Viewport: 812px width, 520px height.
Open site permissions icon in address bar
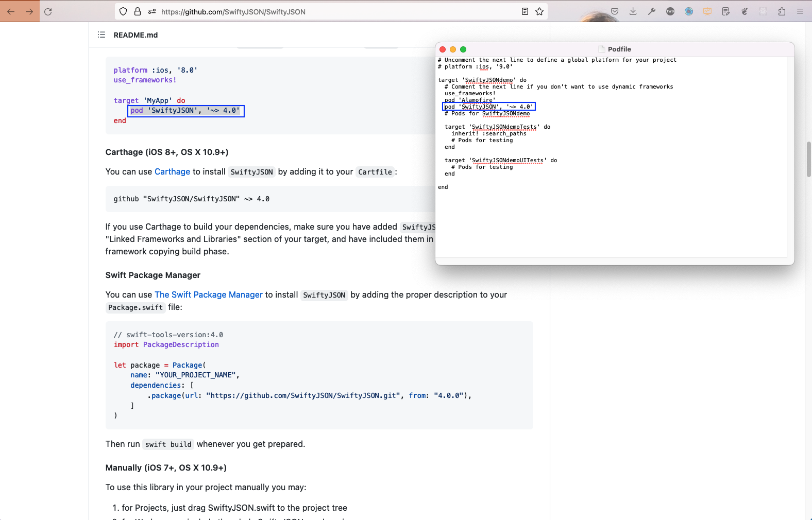click(152, 11)
